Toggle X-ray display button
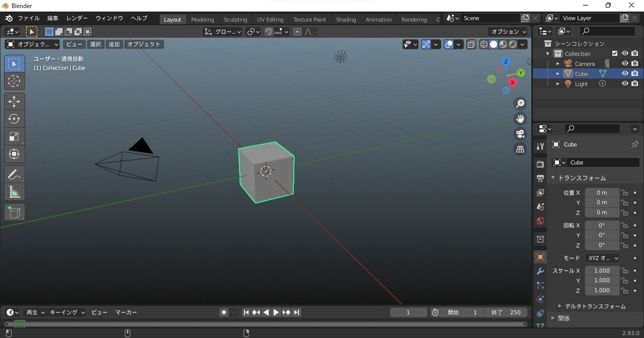This screenshot has width=644, height=338. tap(471, 45)
